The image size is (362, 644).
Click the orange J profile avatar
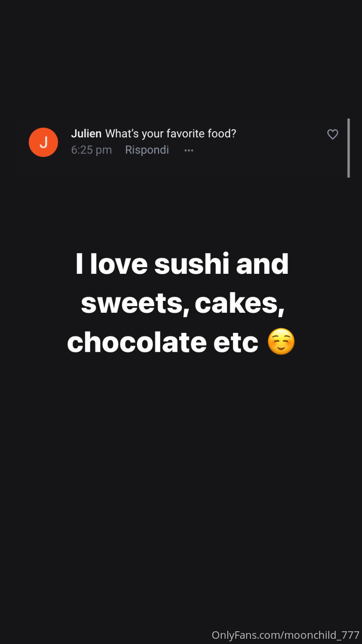[x=43, y=142]
